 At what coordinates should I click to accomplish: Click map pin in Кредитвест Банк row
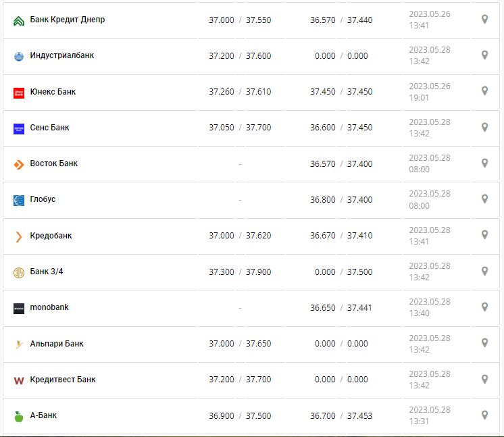click(484, 379)
